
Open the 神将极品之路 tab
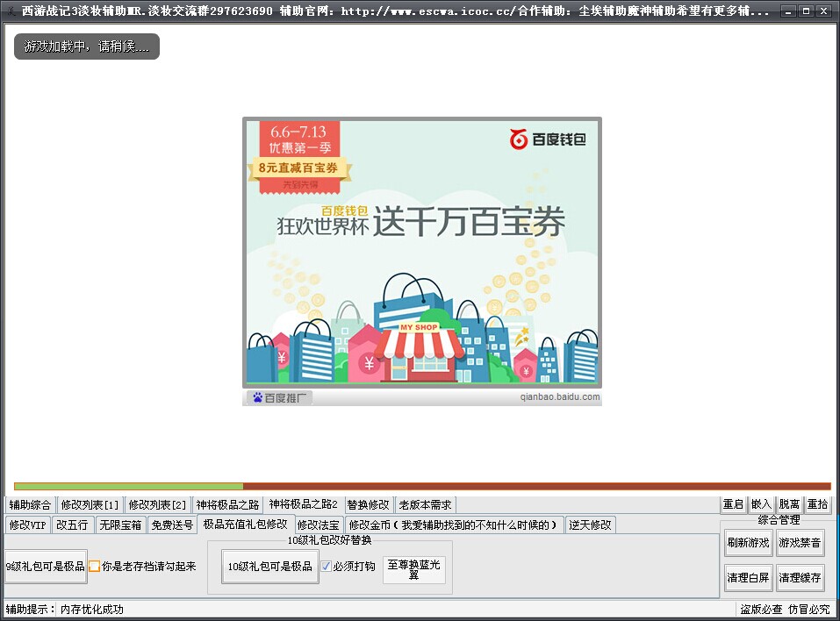click(x=227, y=504)
